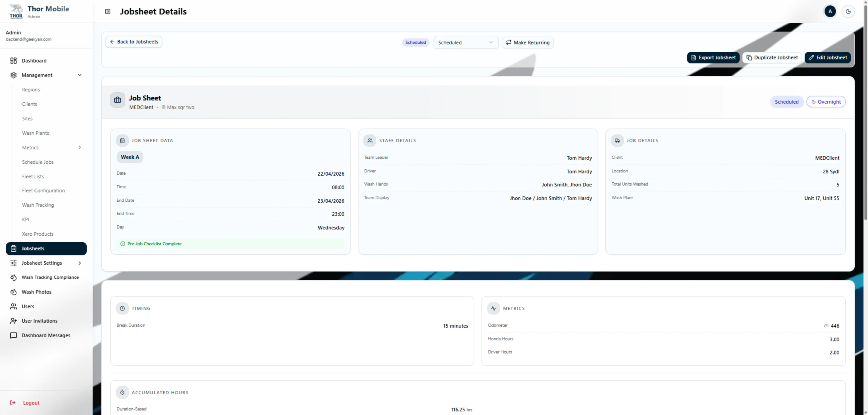868x415 pixels.
Task: Open Fleet Configuration
Action: point(43,191)
